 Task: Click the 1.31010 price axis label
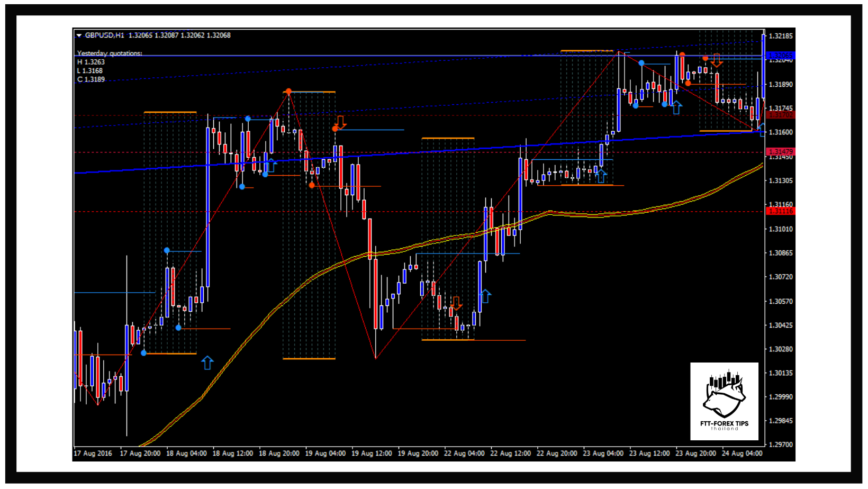coord(781,229)
